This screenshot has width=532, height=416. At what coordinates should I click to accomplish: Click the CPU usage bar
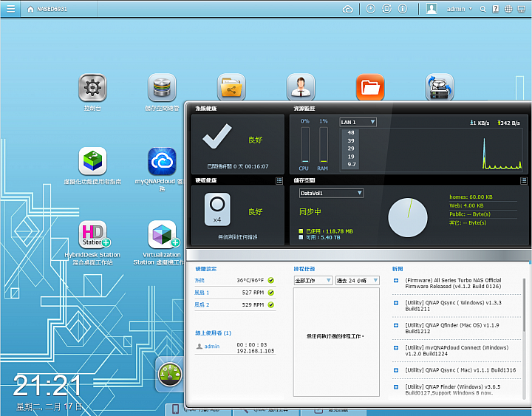click(x=305, y=146)
